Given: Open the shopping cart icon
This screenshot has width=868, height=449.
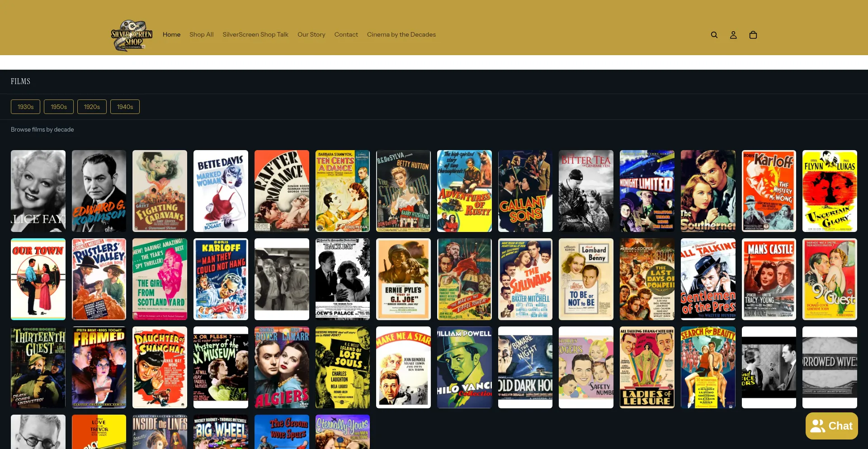Looking at the screenshot, I should click(753, 35).
